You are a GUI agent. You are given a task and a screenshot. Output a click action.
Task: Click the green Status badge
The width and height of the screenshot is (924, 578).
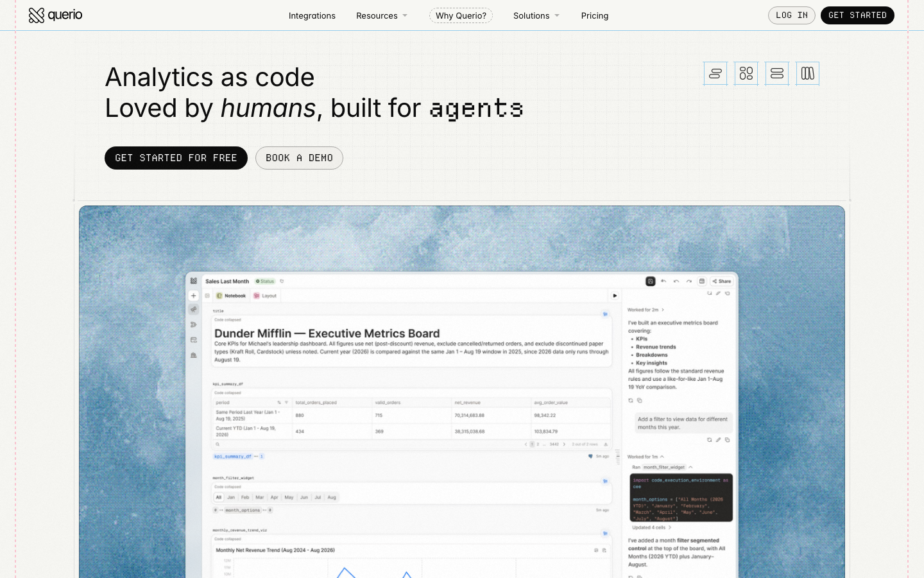tap(265, 281)
